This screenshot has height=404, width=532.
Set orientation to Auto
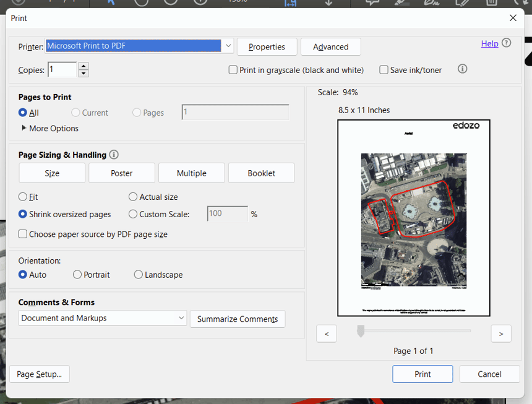pos(23,275)
